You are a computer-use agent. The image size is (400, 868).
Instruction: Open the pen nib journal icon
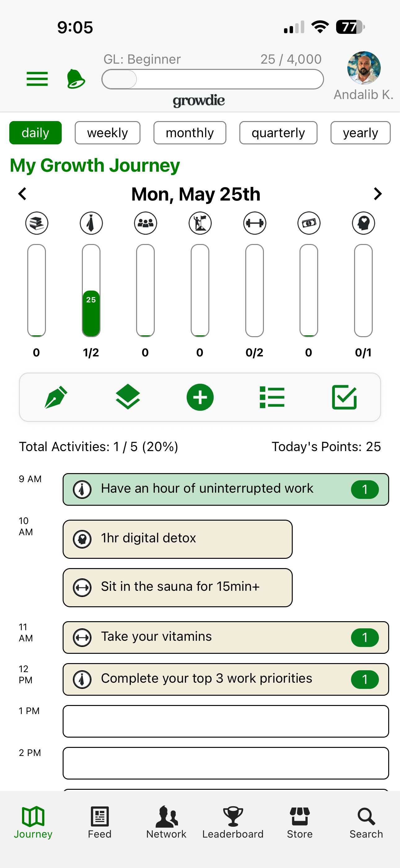point(56,397)
